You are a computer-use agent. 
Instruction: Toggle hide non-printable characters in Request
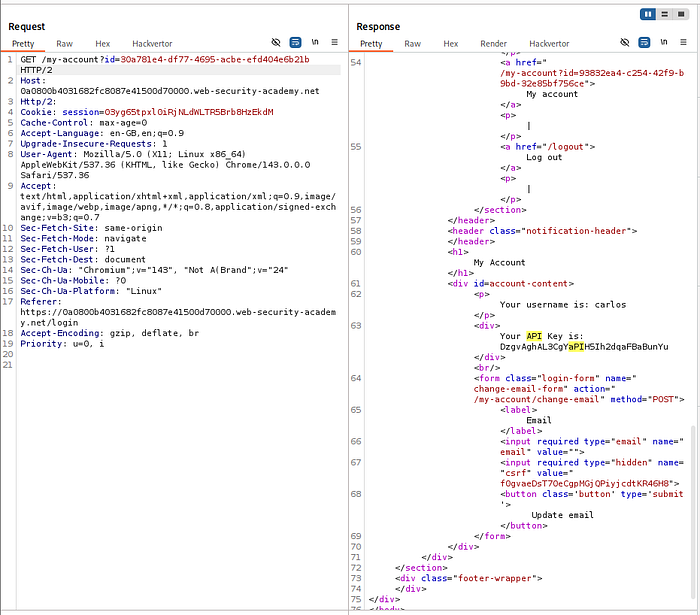click(276, 42)
